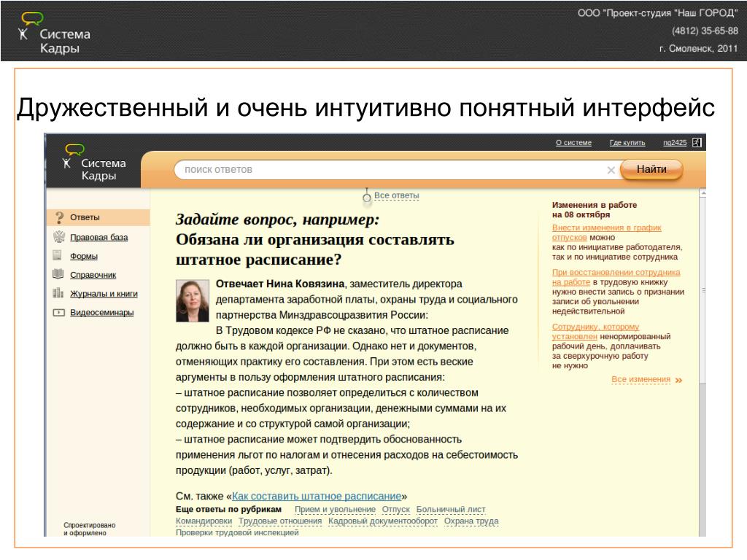This screenshot has height=560, width=747.
Task: Click the vertical scrollbar up arrow
Action: [703, 193]
